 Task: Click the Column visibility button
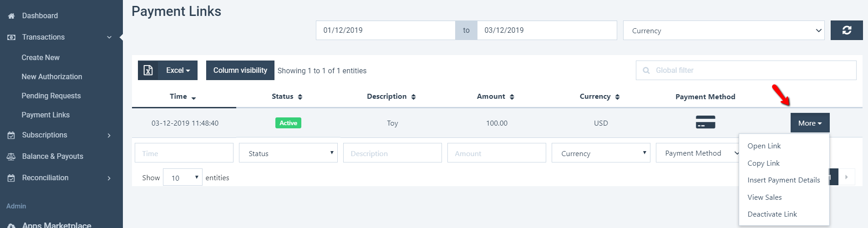pos(240,70)
